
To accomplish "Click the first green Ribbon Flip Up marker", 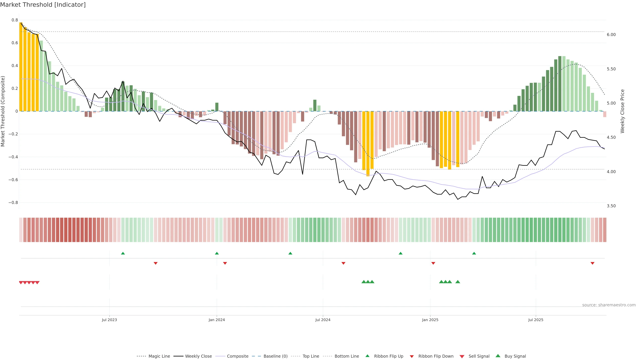I will pyautogui.click(x=123, y=253).
